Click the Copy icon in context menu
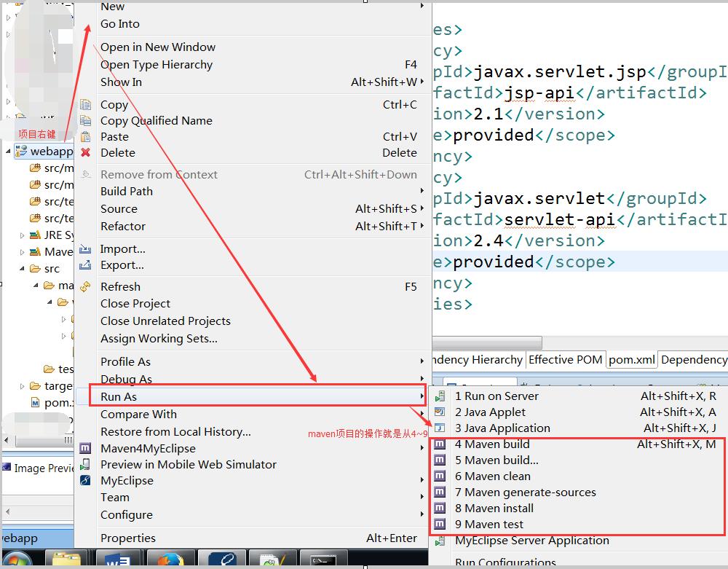This screenshot has width=728, height=569. pos(86,105)
